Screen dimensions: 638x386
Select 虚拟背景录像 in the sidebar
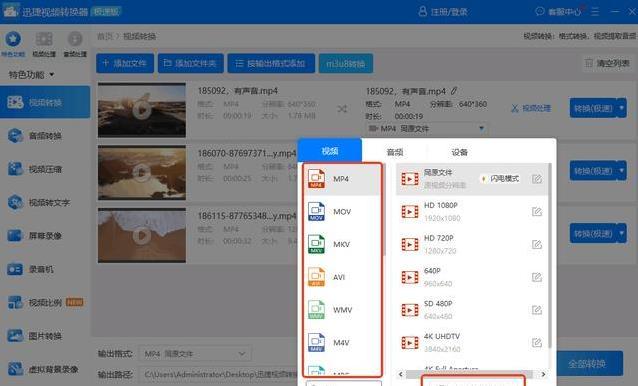click(x=45, y=369)
